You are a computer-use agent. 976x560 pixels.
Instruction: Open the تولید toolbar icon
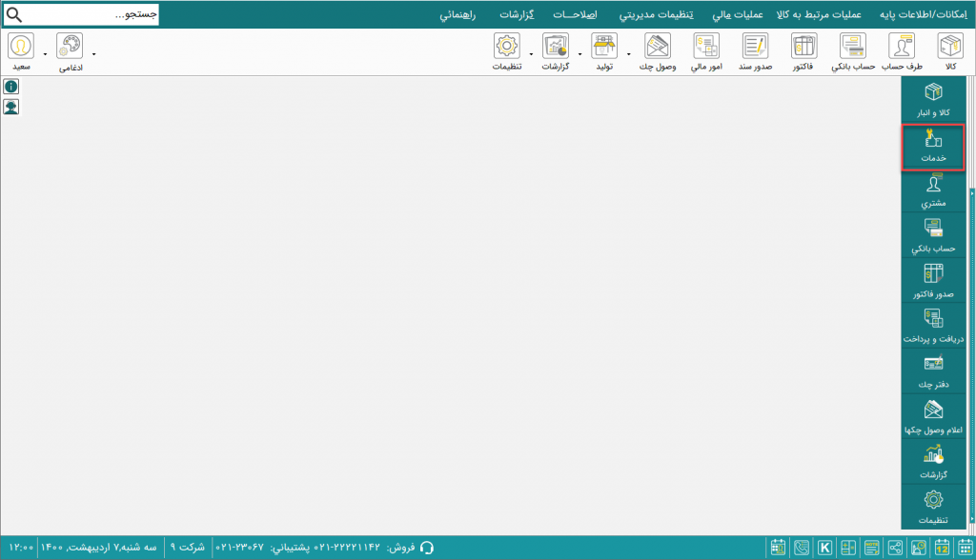[604, 51]
